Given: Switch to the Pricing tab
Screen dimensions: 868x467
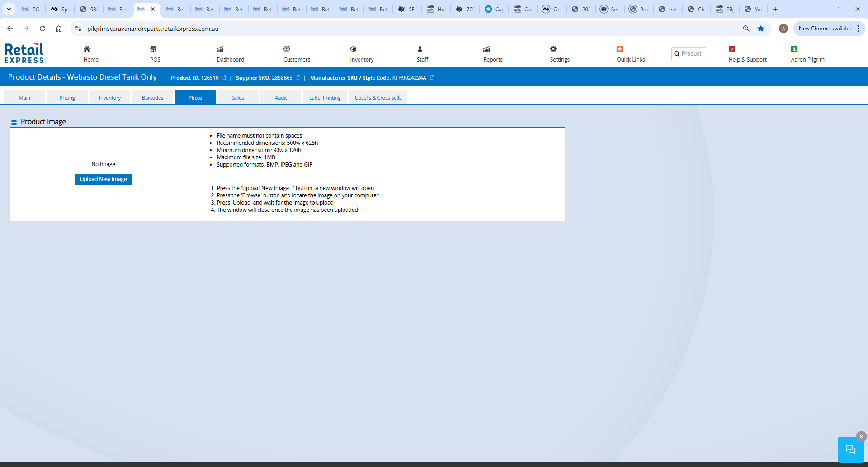Looking at the screenshot, I should coord(67,98).
